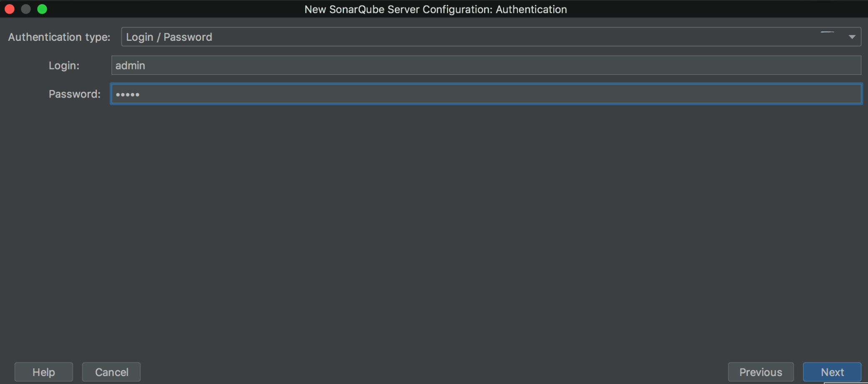Screen dimensions: 868x384
Task: Select the "admin" text in Login
Action: click(x=130, y=65)
